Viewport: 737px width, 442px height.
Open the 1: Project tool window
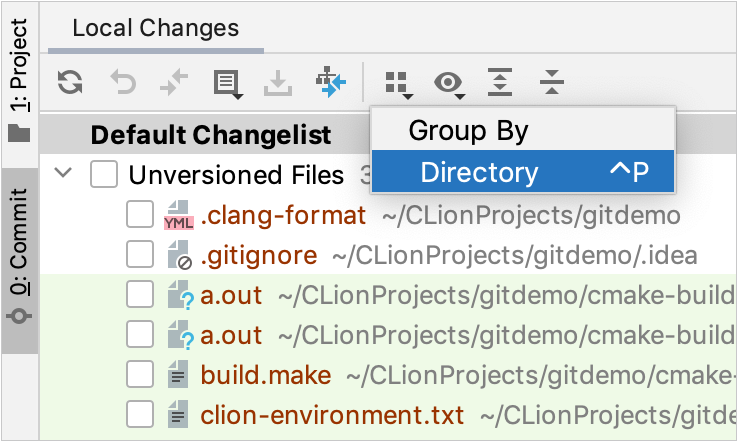(x=19, y=74)
